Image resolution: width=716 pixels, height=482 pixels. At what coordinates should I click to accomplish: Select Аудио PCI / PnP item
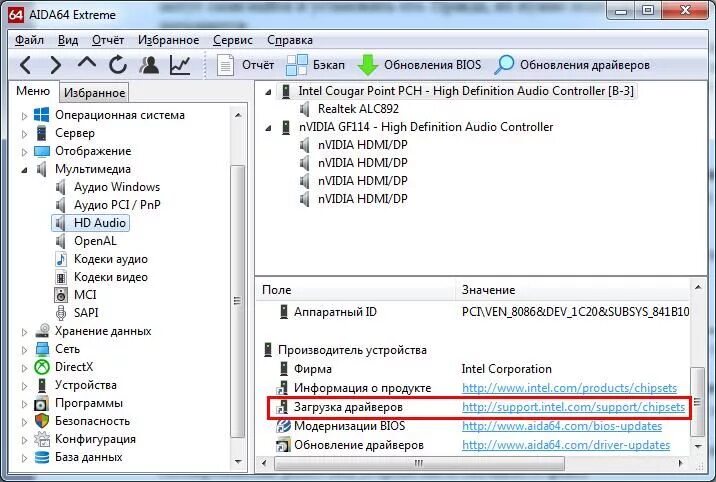pyautogui.click(x=117, y=205)
